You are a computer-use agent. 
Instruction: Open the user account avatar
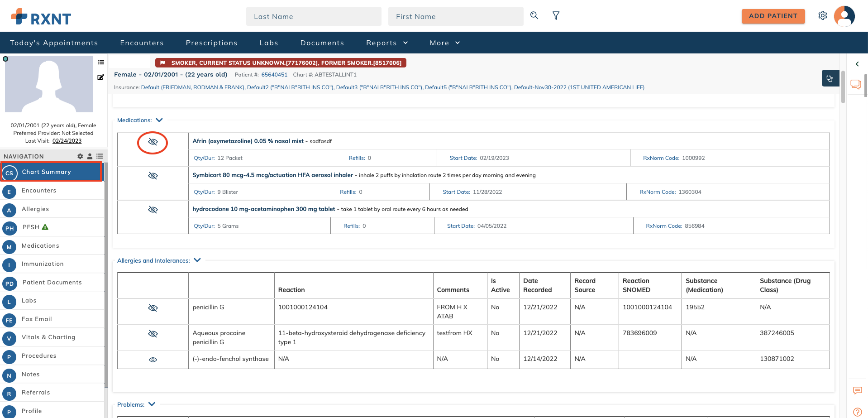pyautogui.click(x=844, y=16)
